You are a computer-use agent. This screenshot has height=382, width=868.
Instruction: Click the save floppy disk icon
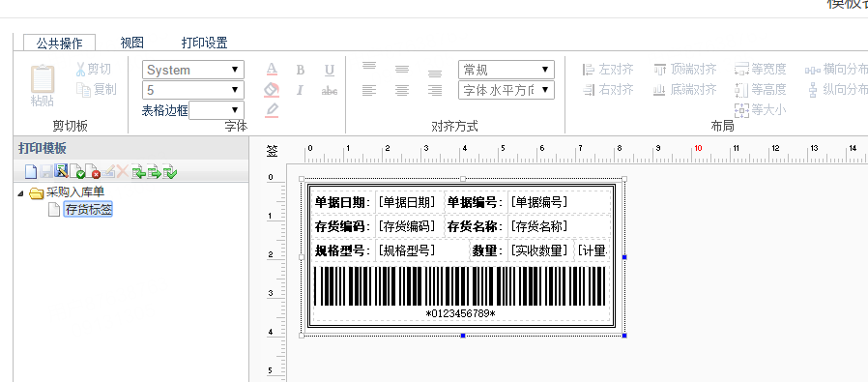(46, 171)
